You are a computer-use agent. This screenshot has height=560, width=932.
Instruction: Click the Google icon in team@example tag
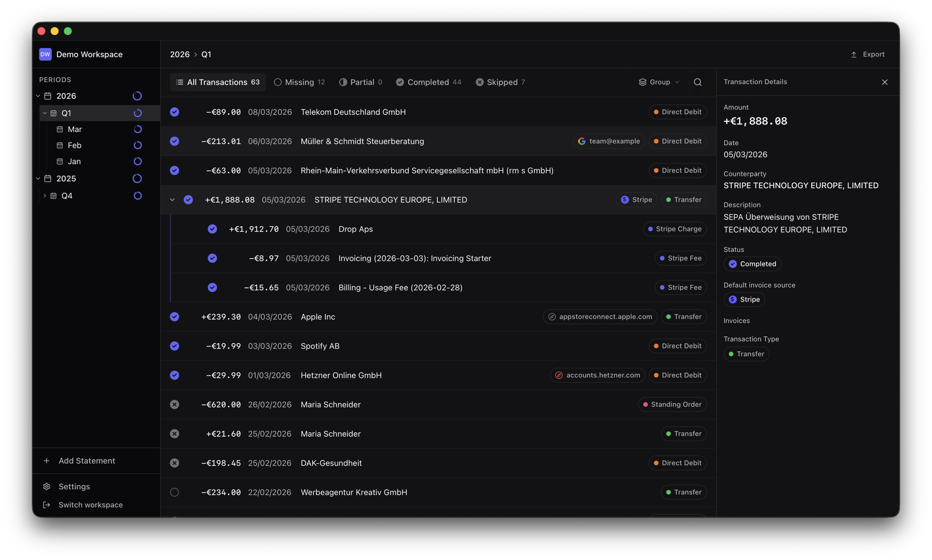click(x=582, y=141)
